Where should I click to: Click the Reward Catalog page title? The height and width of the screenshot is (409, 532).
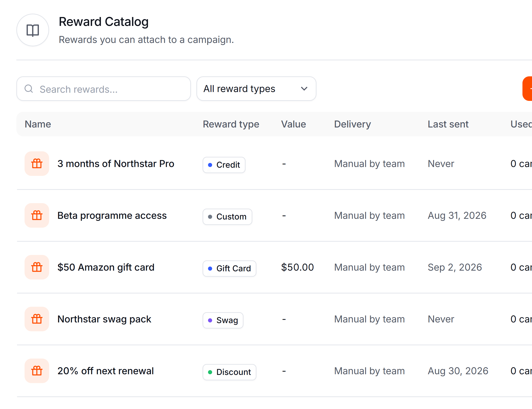click(103, 22)
